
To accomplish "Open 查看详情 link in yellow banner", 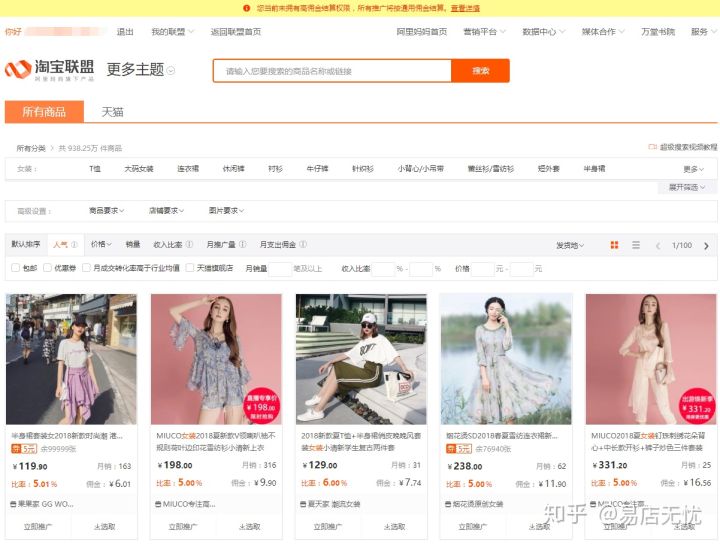I will (x=465, y=8).
